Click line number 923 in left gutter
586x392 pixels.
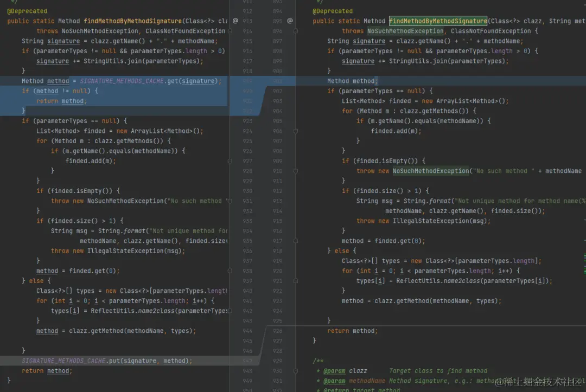coord(247,121)
